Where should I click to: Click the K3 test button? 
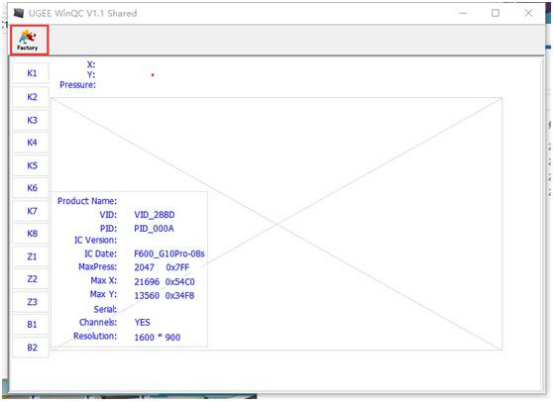pos(31,120)
